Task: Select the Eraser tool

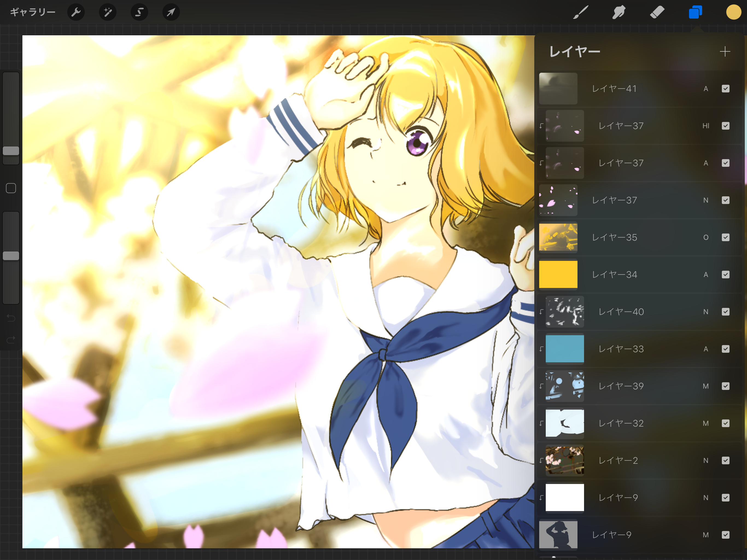Action: [x=657, y=13]
